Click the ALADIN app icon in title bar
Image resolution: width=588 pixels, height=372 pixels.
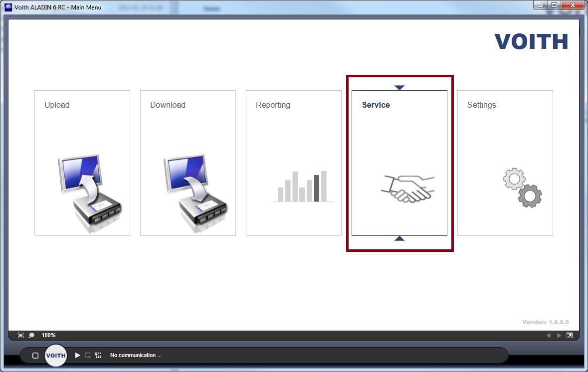pyautogui.click(x=8, y=7)
